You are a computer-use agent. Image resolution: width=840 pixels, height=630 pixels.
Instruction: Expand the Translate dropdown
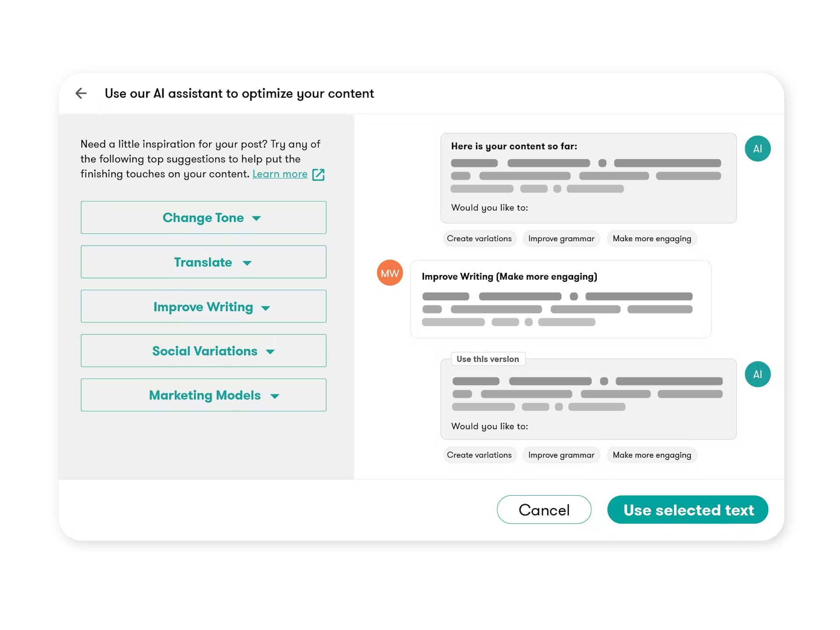pos(203,262)
